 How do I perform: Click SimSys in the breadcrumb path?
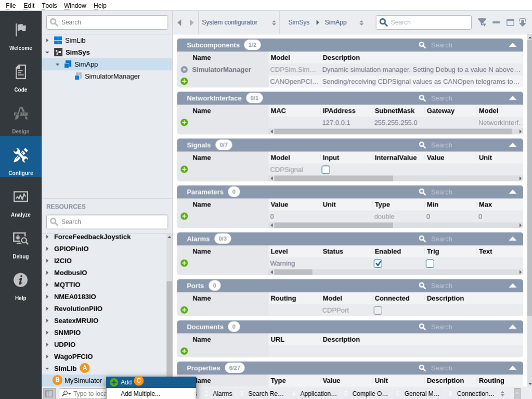pos(299,22)
